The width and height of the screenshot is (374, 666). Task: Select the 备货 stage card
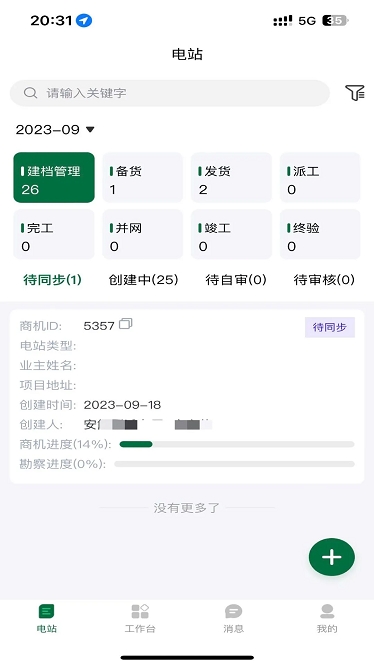click(143, 178)
